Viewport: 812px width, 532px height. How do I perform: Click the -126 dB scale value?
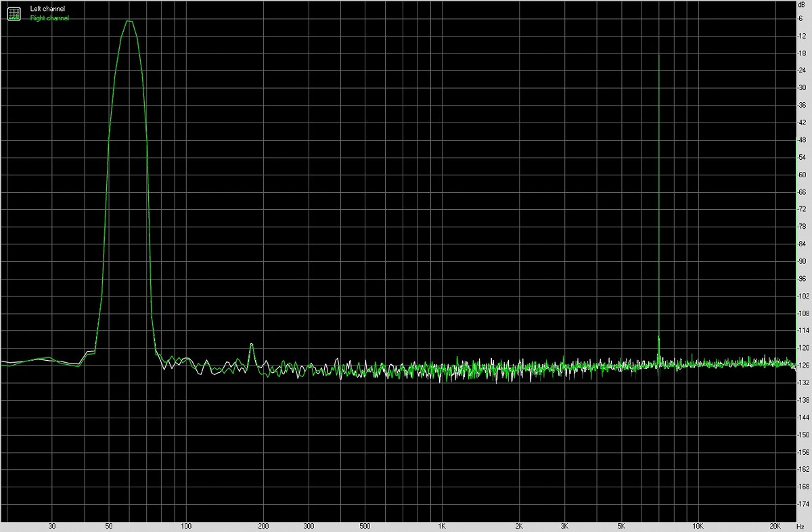coord(803,365)
